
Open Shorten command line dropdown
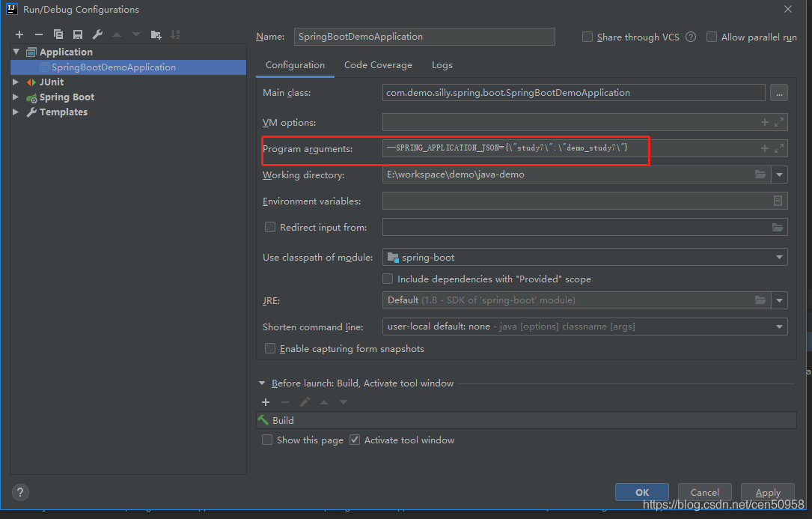coord(779,327)
